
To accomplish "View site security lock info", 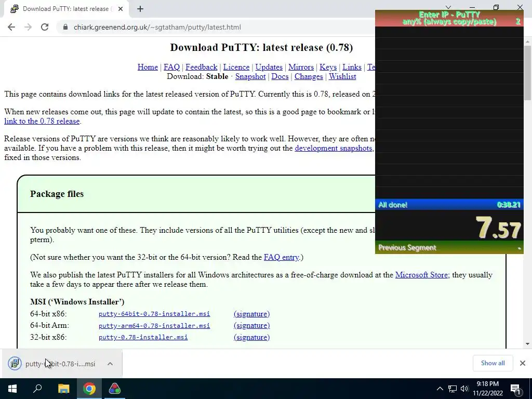I will 65,27.
